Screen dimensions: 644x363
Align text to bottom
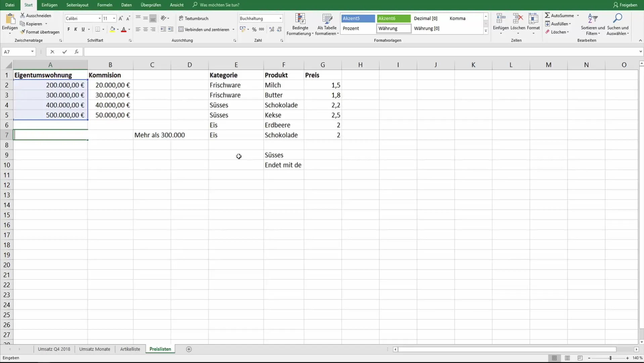(153, 18)
